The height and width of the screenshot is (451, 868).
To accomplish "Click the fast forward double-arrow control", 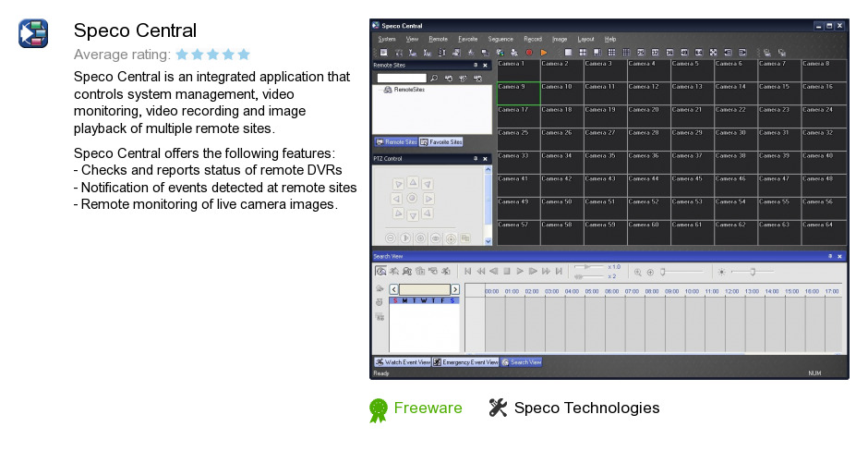I will (546, 271).
